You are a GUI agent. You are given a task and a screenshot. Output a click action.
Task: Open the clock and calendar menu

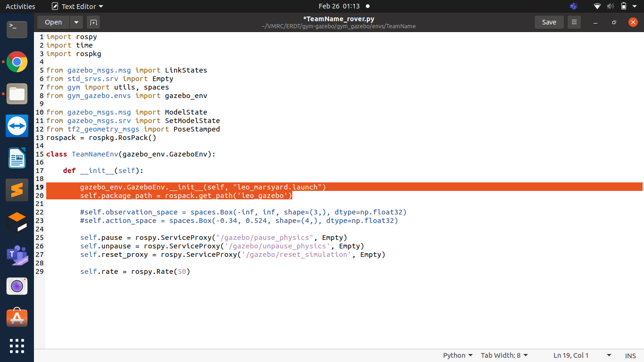339,6
